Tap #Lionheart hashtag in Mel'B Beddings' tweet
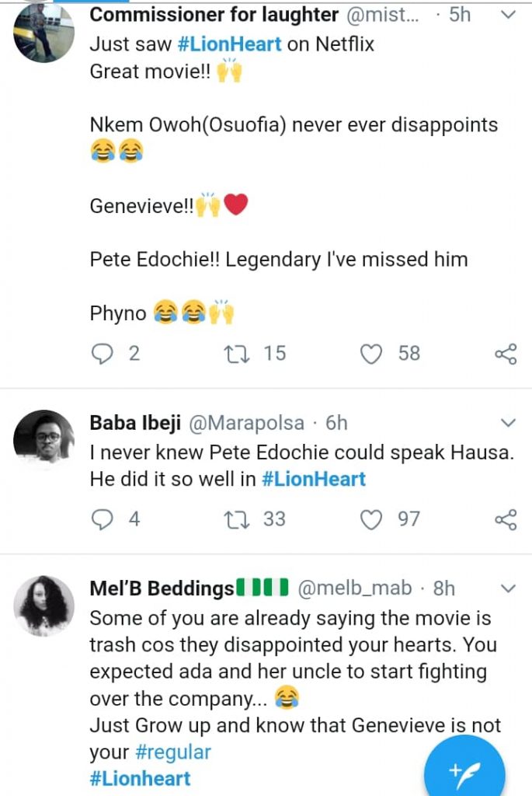This screenshot has width=532, height=796. coord(140,779)
